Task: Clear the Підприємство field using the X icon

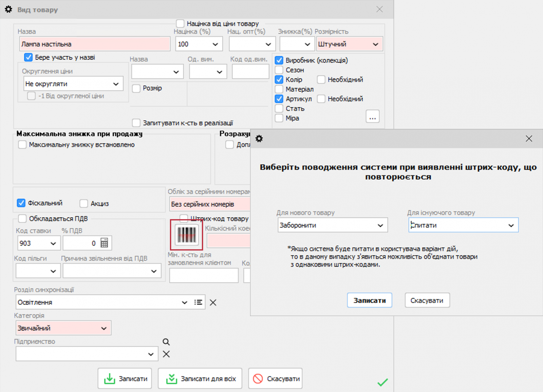Action: (166, 354)
